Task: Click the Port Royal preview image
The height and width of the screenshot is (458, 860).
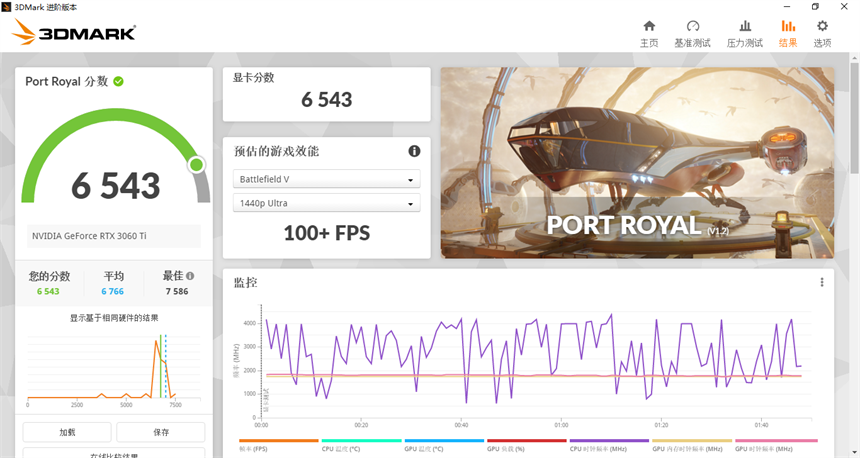Action: click(637, 163)
